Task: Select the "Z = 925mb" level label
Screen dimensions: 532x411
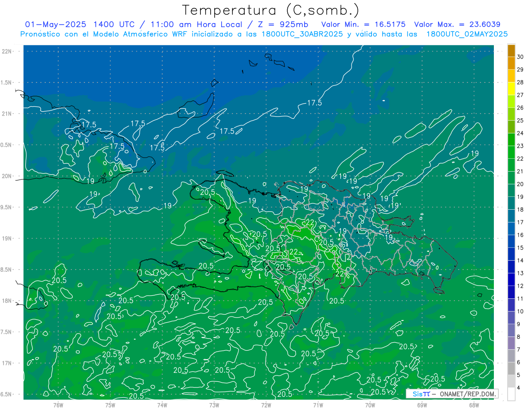Action: [282, 24]
